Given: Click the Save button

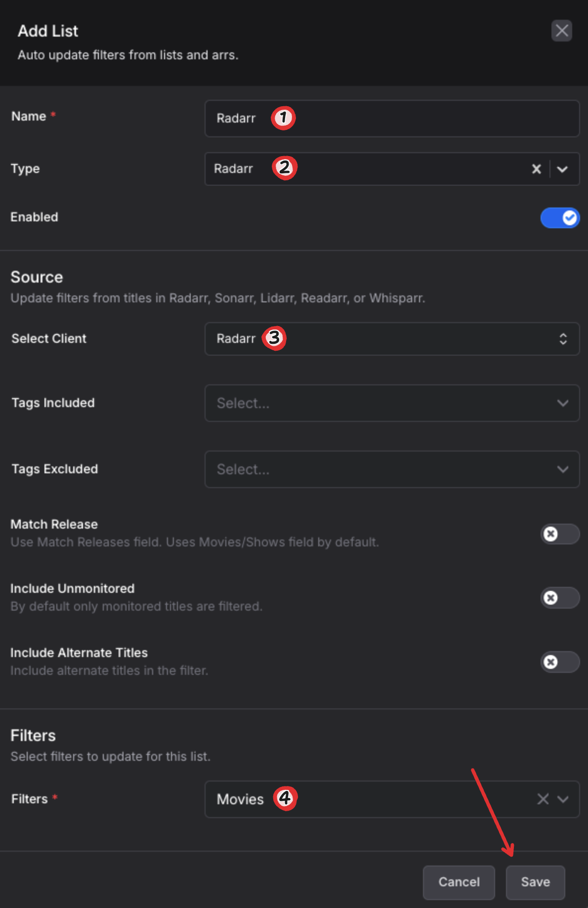Looking at the screenshot, I should pos(535,882).
